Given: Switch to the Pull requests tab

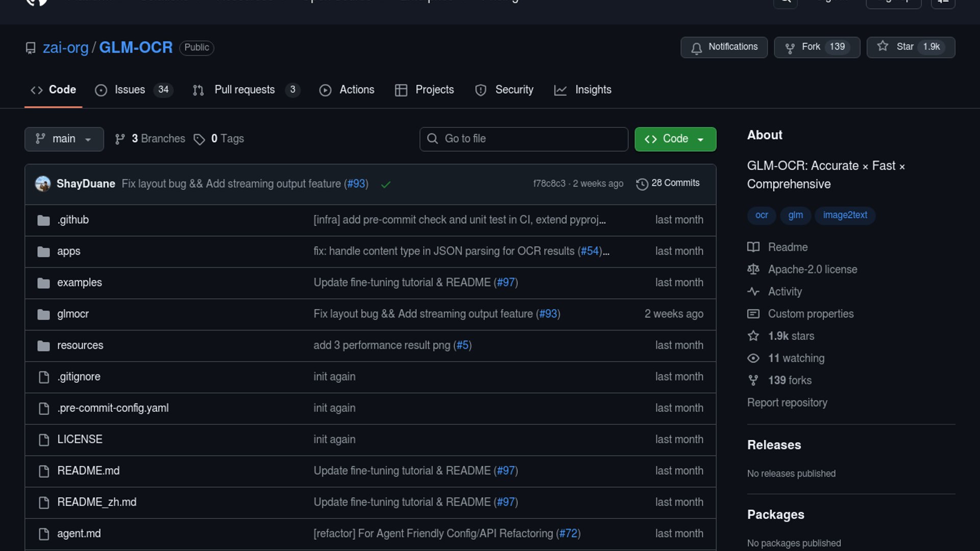Looking at the screenshot, I should pos(244,90).
